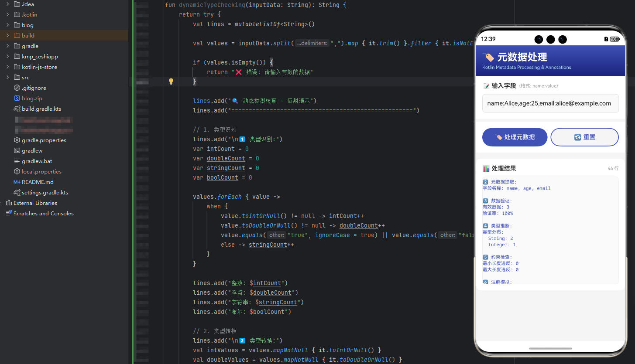635x364 pixels.
Task: Click the yellow lightbulb intention icon
Action: point(171,81)
